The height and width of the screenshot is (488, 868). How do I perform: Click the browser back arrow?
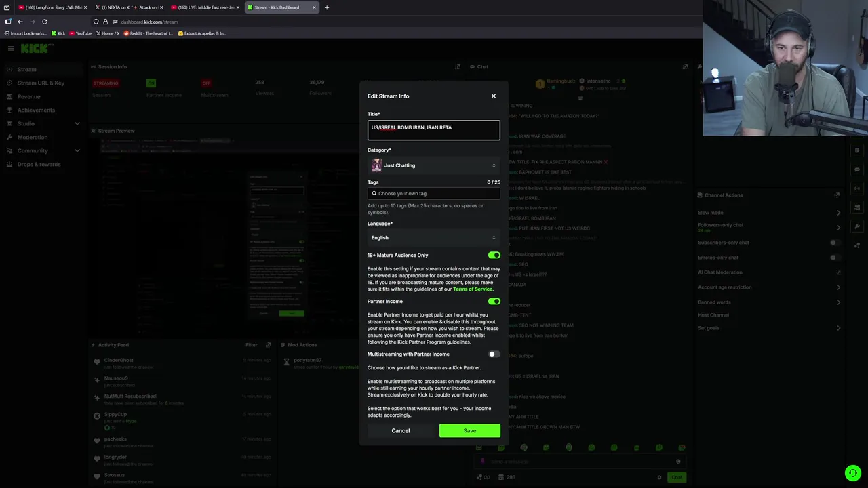(20, 22)
